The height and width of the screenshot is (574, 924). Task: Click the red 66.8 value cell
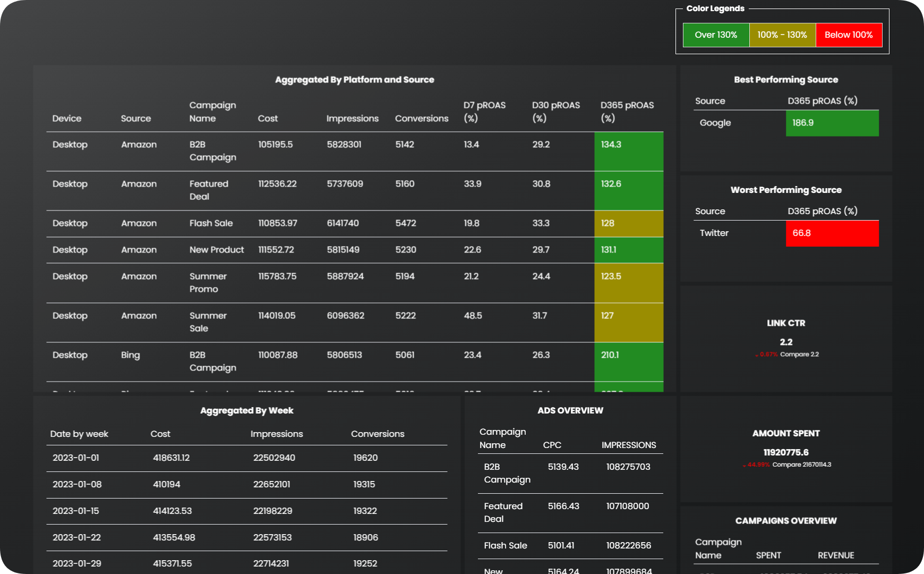click(832, 233)
